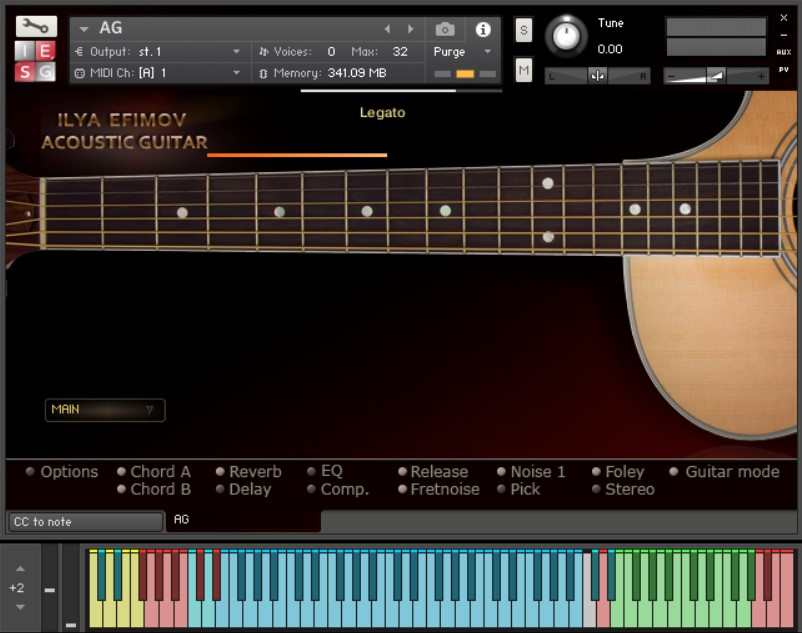
Task: Open the instrument info icon
Action: (483, 30)
